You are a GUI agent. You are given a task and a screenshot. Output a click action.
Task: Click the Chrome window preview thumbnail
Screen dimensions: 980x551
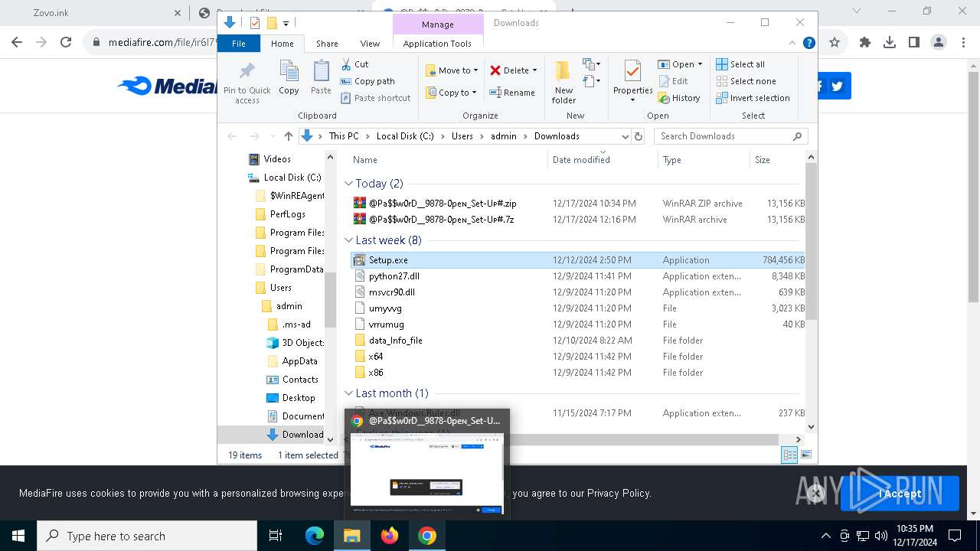427,473
